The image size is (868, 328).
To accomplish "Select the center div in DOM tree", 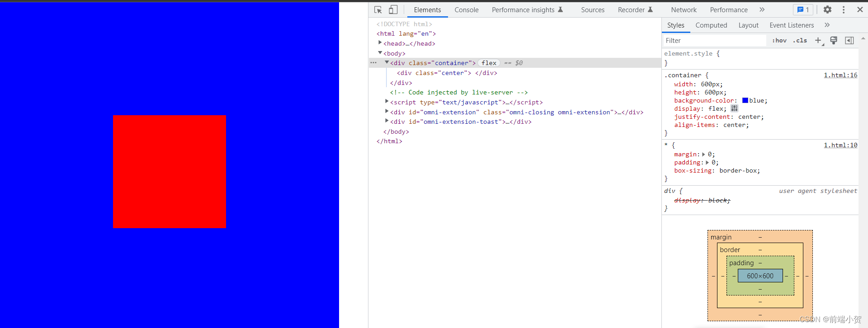I will pos(447,73).
